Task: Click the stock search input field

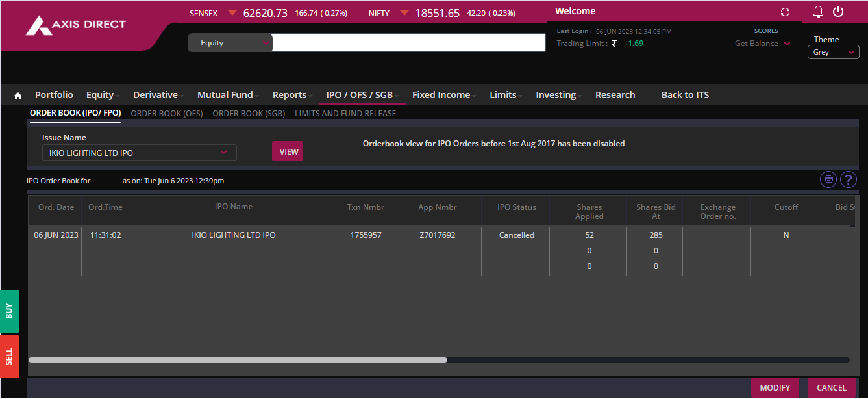Action: click(x=409, y=43)
